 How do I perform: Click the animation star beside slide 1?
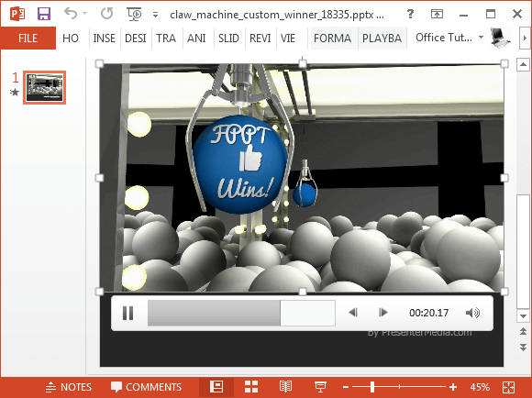15,92
